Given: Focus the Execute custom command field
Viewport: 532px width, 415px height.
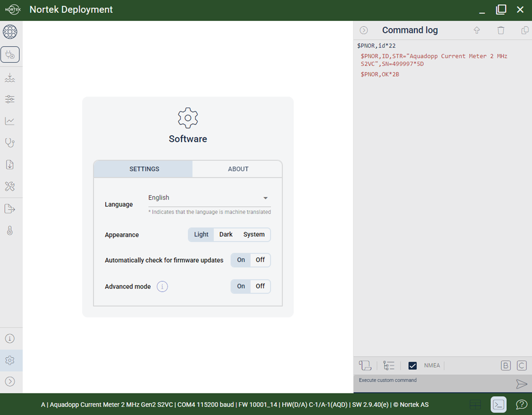Looking at the screenshot, I should [434, 383].
